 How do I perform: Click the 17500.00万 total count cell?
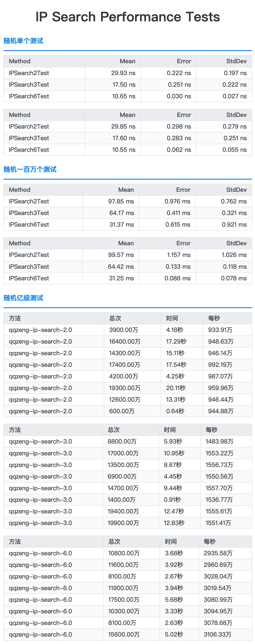click(131, 599)
